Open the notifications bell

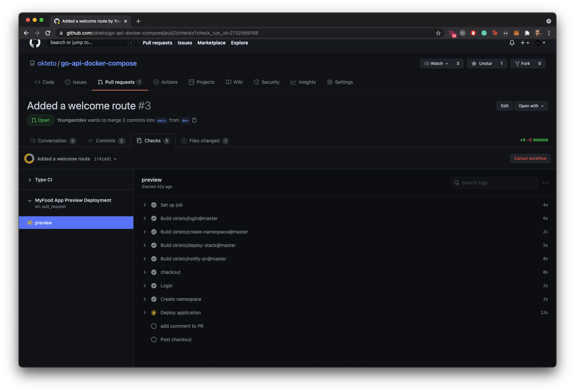pos(512,43)
